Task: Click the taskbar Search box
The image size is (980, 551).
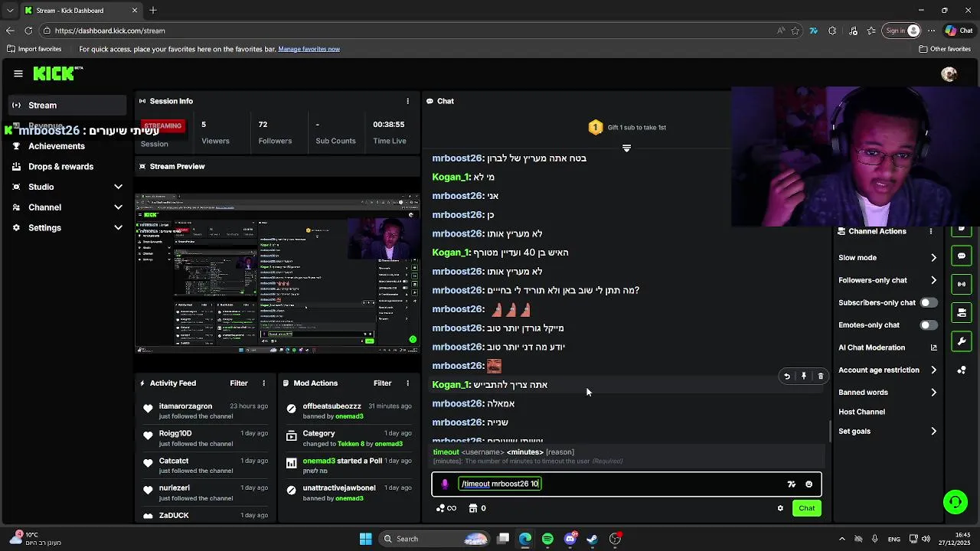Action: click(x=436, y=539)
